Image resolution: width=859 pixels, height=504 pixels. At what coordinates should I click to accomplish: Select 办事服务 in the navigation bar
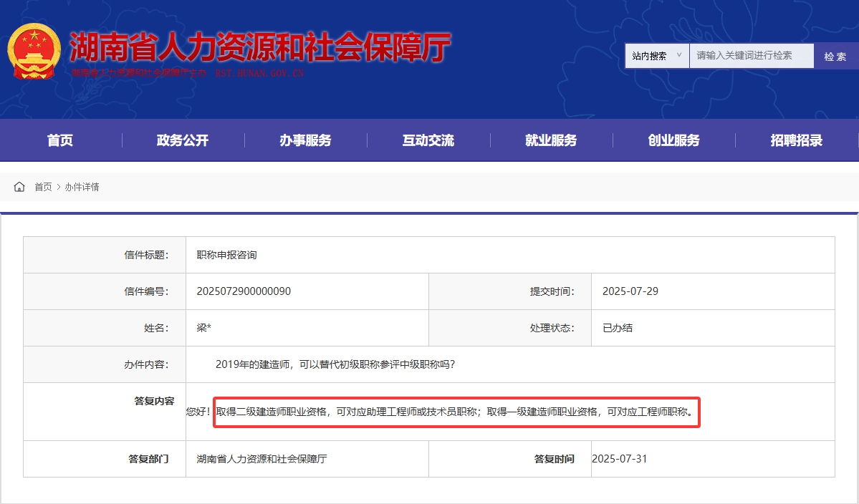tap(305, 140)
